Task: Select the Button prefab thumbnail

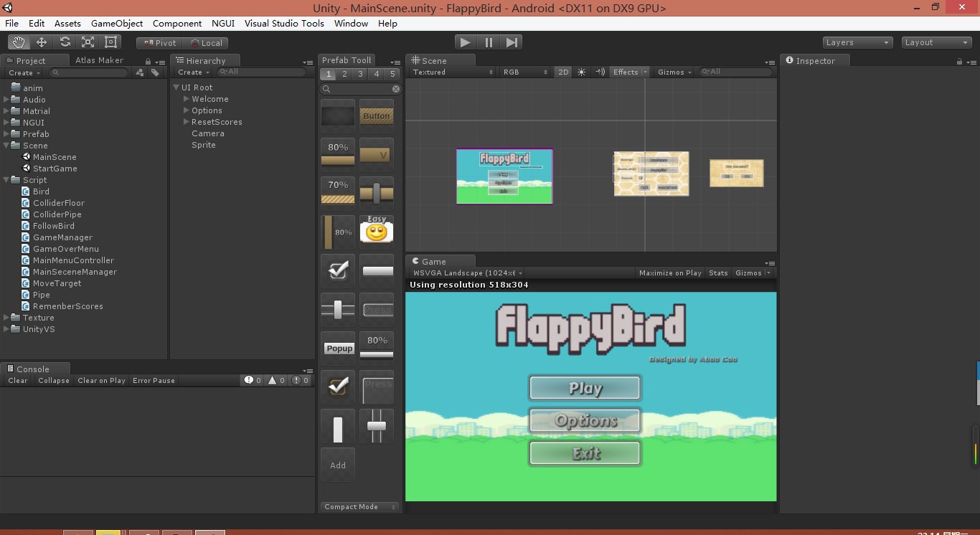Action: click(377, 116)
